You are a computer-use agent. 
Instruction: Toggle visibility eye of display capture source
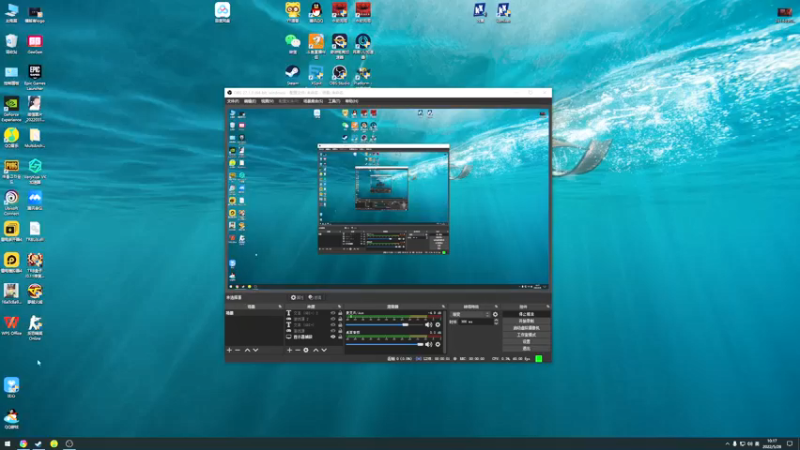point(333,337)
